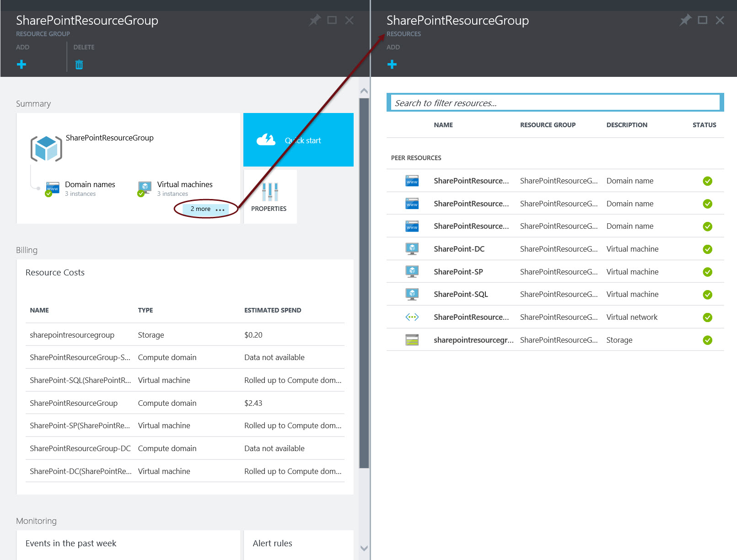Screen dimensions: 737x560
Task: Click the 'sharepointresourcegroup' billing row name
Action: click(72, 335)
